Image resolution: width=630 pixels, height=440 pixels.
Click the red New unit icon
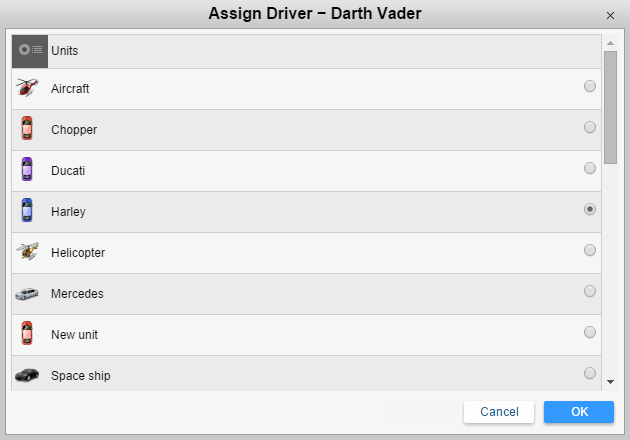coord(27,334)
